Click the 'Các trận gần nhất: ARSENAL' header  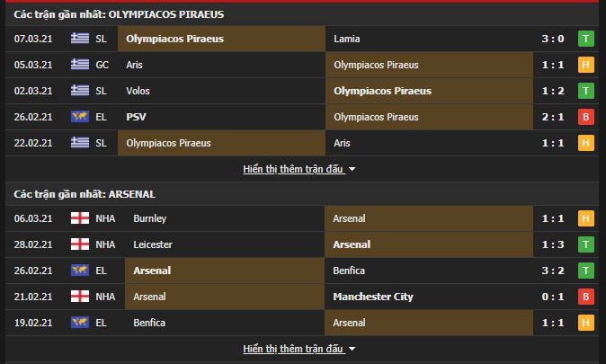click(85, 194)
